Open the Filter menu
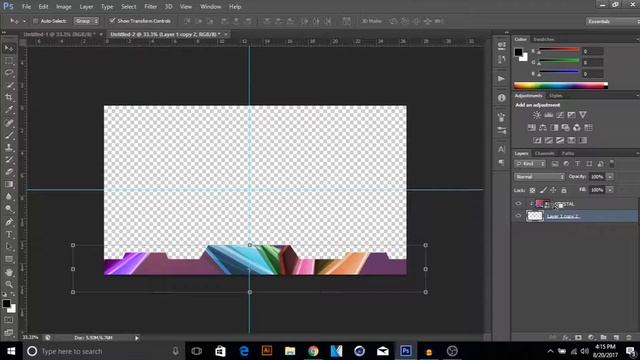Screen dimensions: 640x360 click(150, 7)
